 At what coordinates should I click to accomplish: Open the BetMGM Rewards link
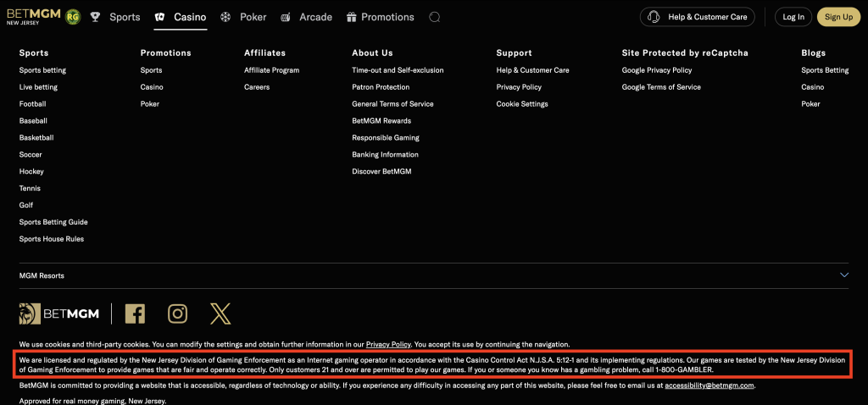381,120
